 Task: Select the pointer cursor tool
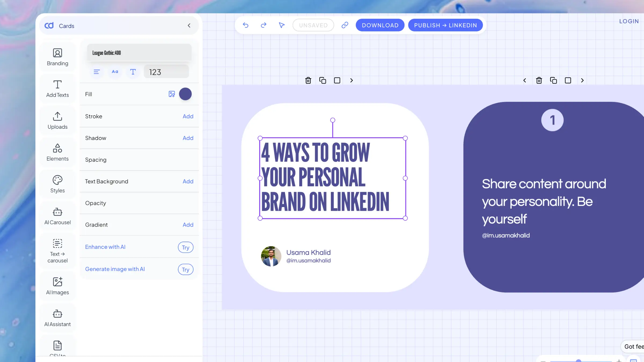(281, 25)
